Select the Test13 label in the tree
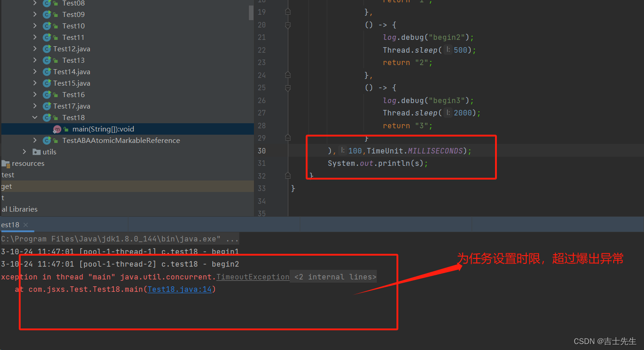Screen dimensions: 644x350 click(73, 60)
